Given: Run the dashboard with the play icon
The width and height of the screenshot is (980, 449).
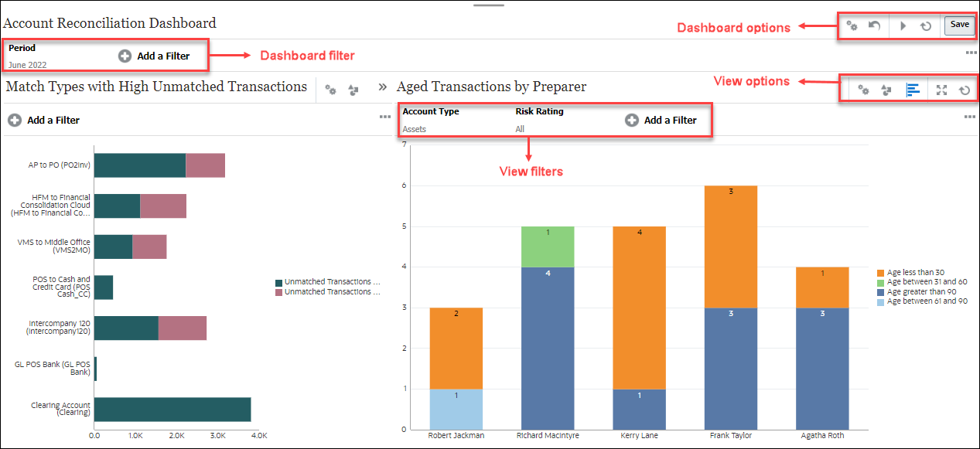Looking at the screenshot, I should (903, 26).
